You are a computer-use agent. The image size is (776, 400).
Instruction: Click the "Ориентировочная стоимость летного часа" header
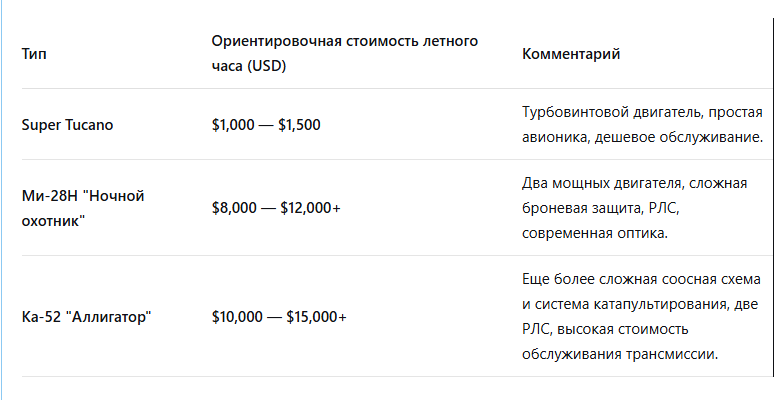pos(344,42)
